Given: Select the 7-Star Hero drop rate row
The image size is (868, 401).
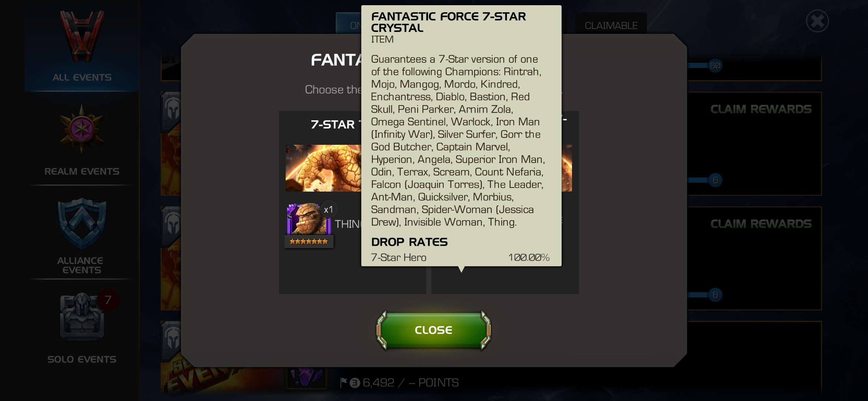Looking at the screenshot, I should coord(460,257).
